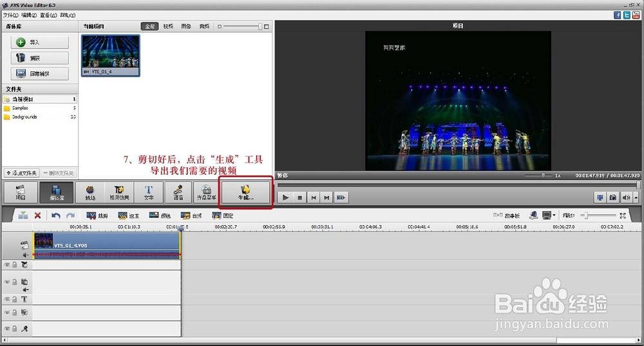Click the 屏幕捕获 Screen capture button
644x346 pixels.
click(40, 74)
